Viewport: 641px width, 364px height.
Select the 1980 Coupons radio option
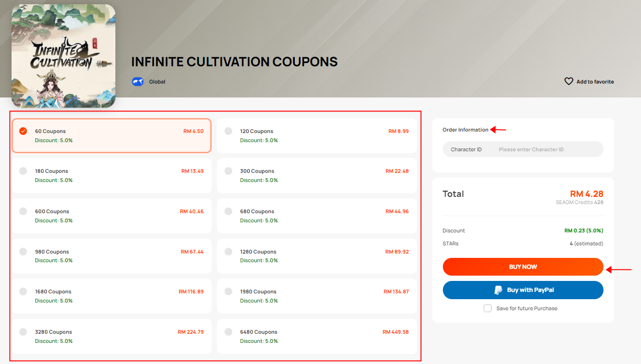click(x=228, y=291)
